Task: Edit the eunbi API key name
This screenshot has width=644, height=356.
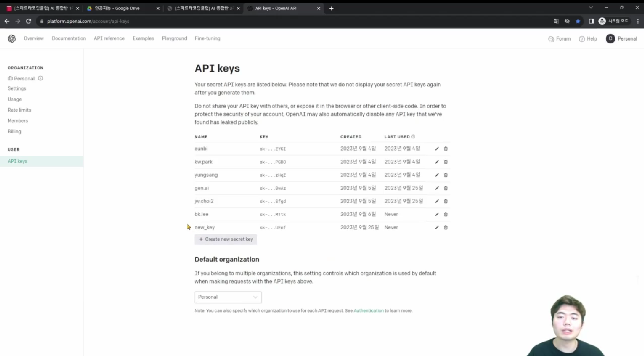Action: point(437,149)
